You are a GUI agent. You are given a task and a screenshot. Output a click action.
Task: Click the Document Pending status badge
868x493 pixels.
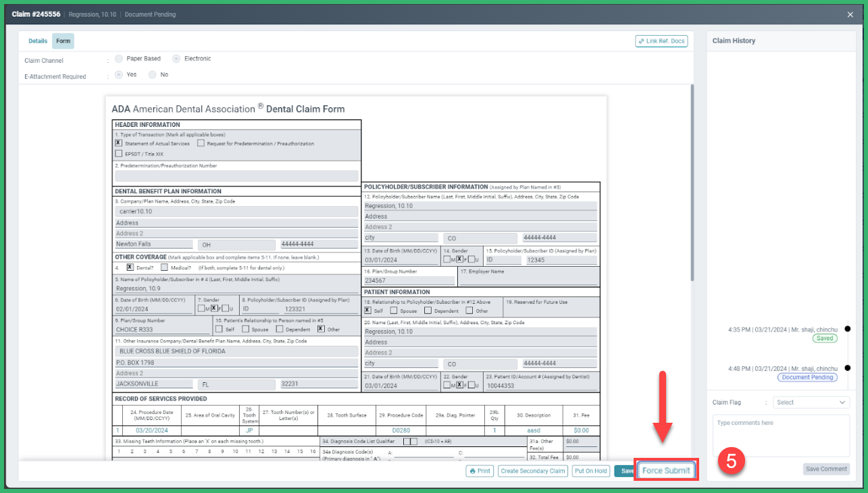point(807,378)
